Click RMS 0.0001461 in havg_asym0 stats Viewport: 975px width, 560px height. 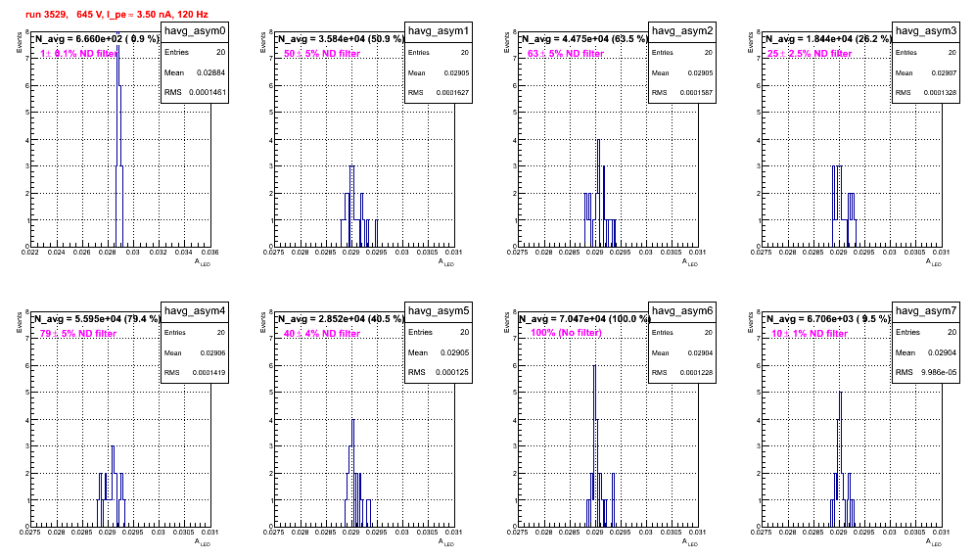pyautogui.click(x=195, y=92)
